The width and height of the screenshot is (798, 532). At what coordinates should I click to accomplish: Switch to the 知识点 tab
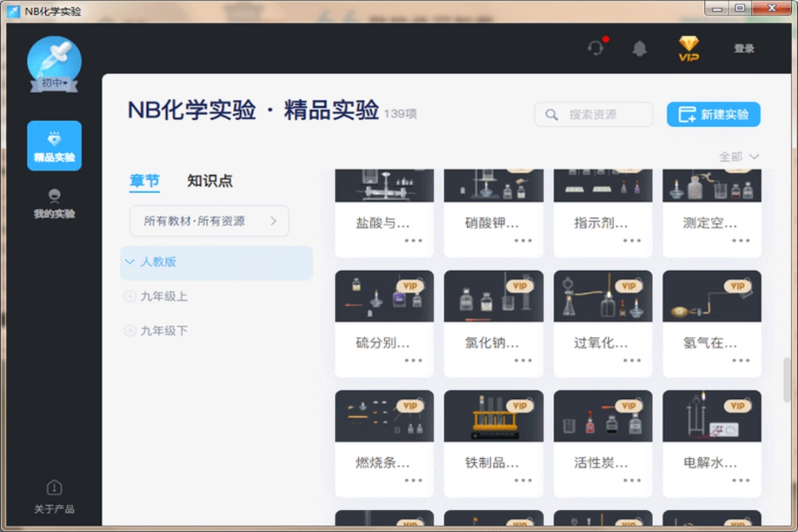pos(209,181)
